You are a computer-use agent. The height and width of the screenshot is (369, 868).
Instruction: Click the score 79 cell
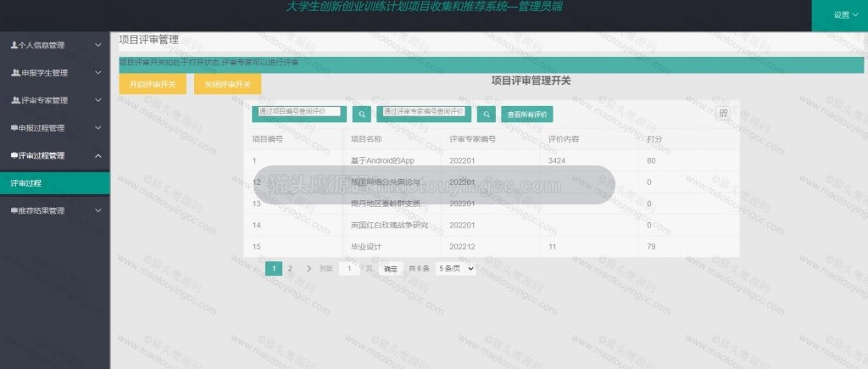pyautogui.click(x=688, y=247)
